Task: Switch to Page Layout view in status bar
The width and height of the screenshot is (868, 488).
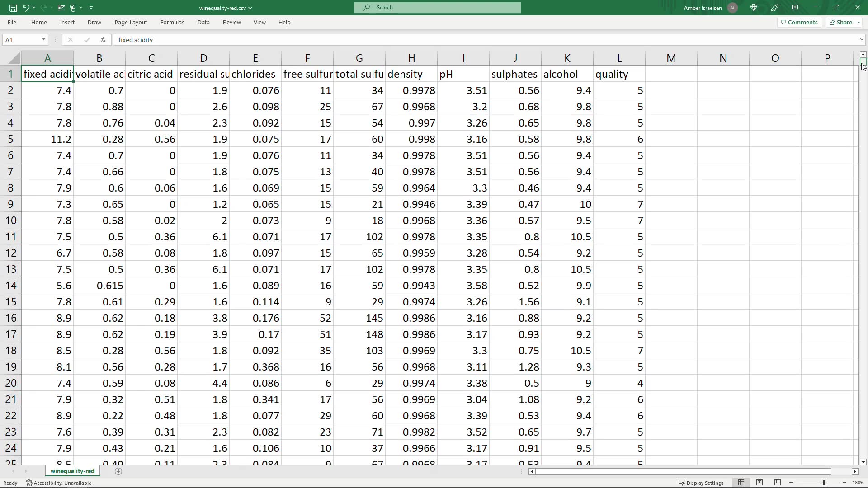Action: point(759,483)
